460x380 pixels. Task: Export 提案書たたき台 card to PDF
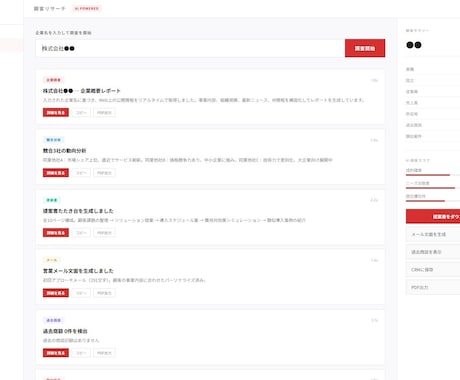(x=104, y=233)
